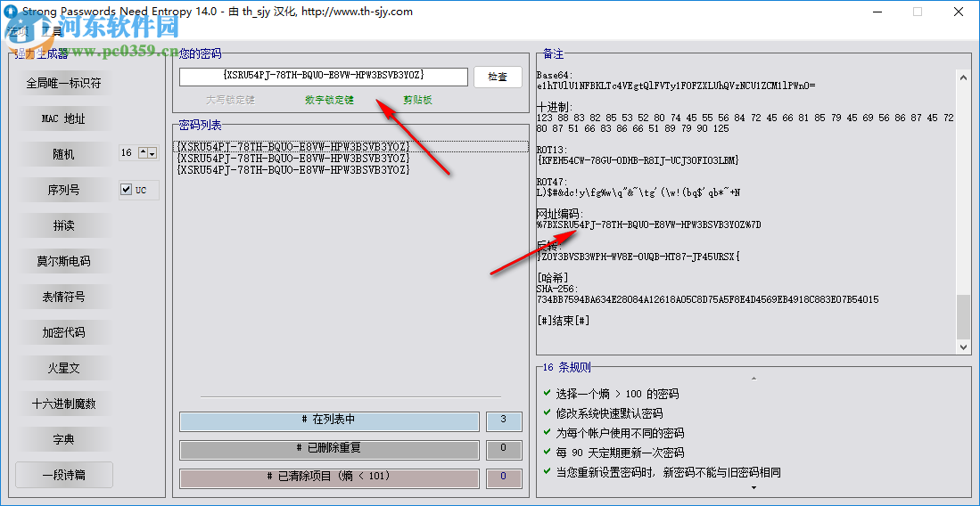This screenshot has width=980, height=506.
Task: Click the checkmark beside 当您重新设置密码时 rule
Action: (548, 471)
